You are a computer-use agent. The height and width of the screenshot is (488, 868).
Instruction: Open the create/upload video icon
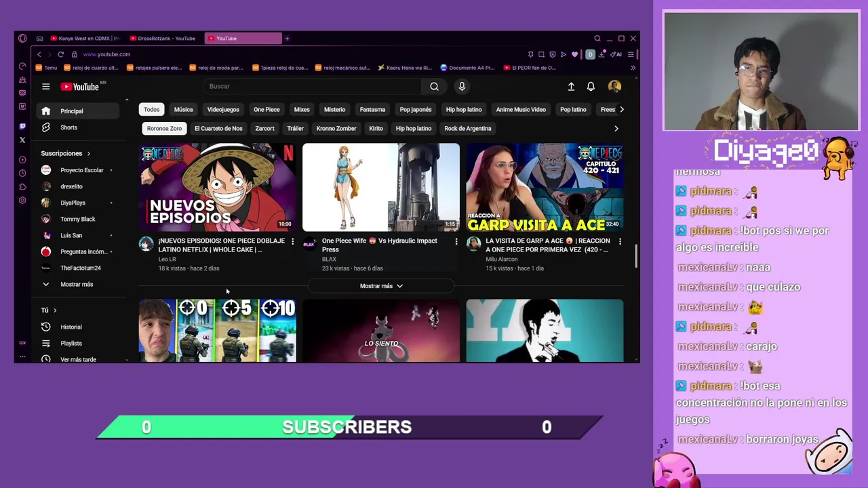[x=571, y=86]
